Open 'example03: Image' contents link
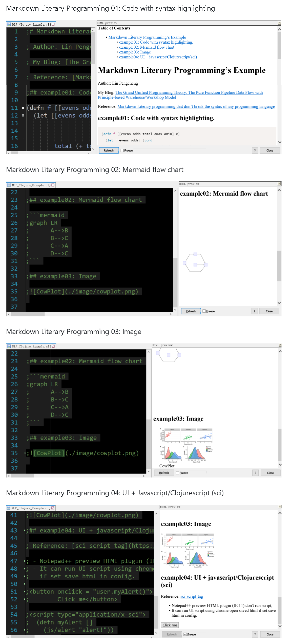Screen dimensions: 292x644 135,52
